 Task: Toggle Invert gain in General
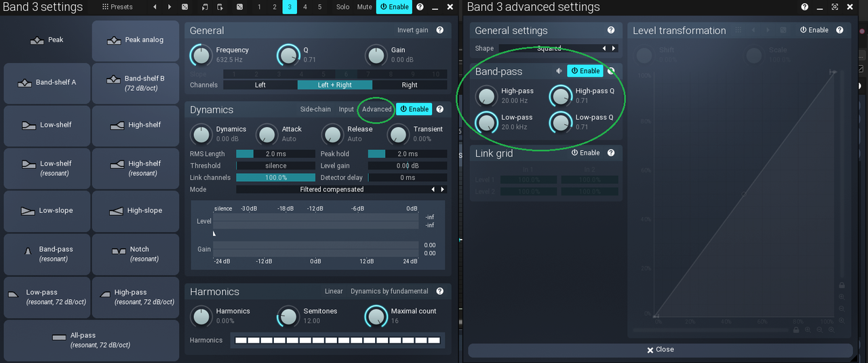coord(413,31)
